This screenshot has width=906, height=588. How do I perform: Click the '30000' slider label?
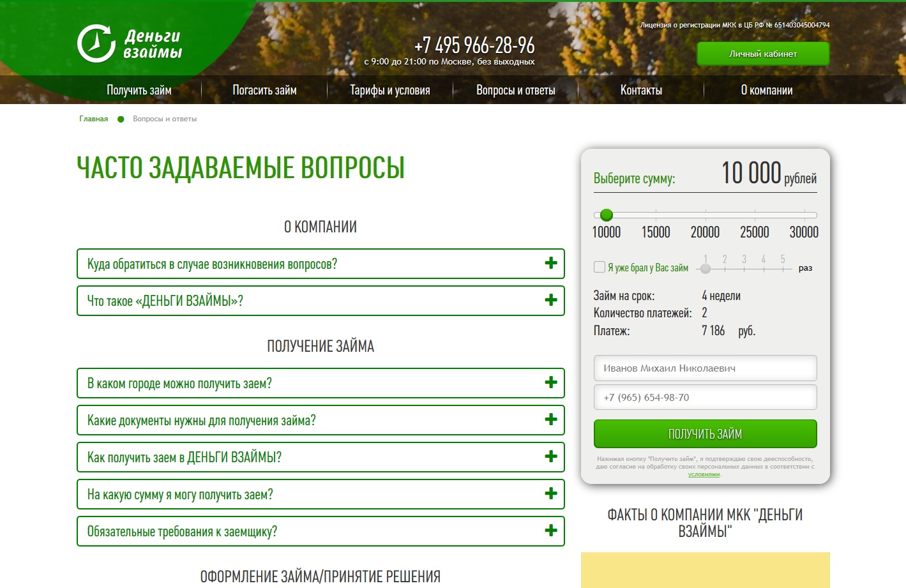pyautogui.click(x=804, y=232)
